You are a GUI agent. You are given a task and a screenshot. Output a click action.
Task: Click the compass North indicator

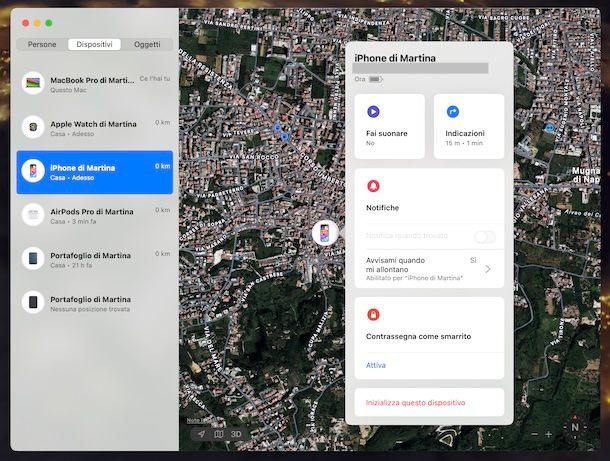[575, 427]
